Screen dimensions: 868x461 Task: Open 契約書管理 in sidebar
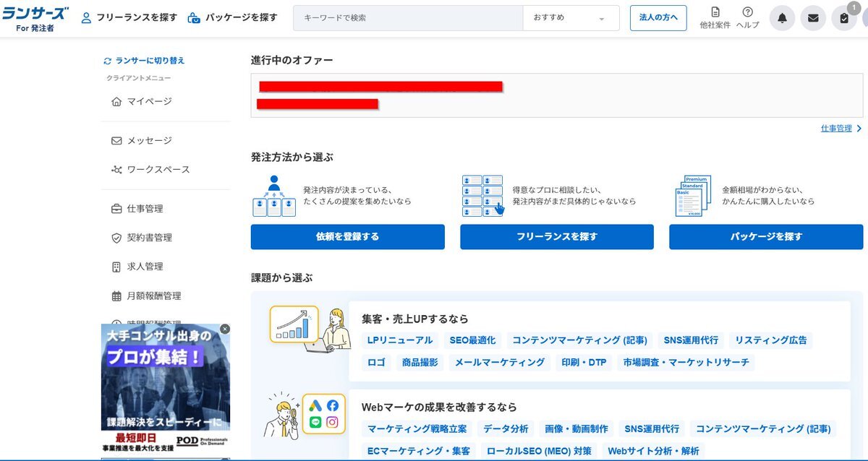tap(150, 238)
